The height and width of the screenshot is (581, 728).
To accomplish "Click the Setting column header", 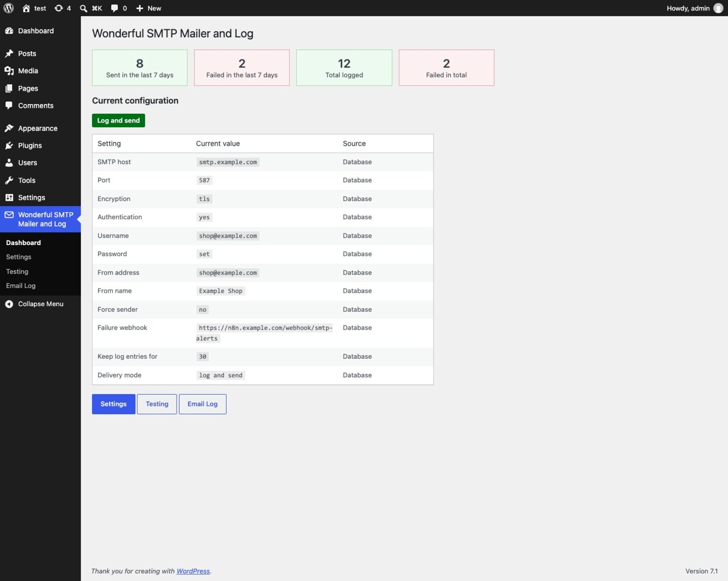I will coord(109,144).
